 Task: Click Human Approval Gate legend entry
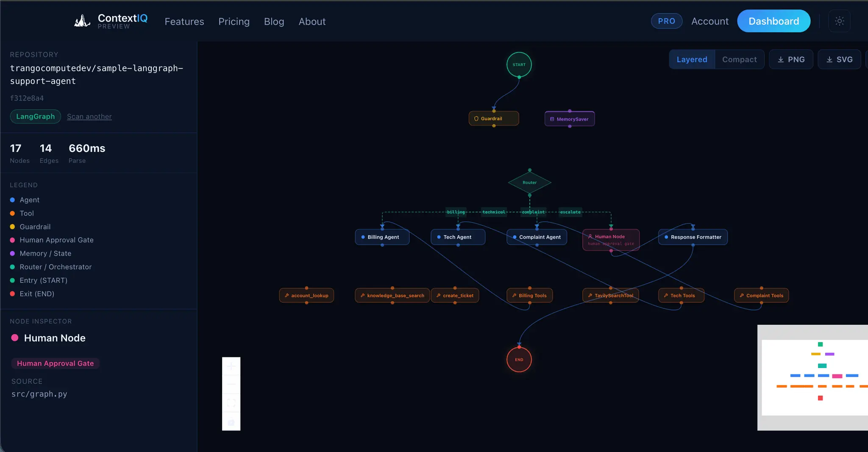click(52, 240)
